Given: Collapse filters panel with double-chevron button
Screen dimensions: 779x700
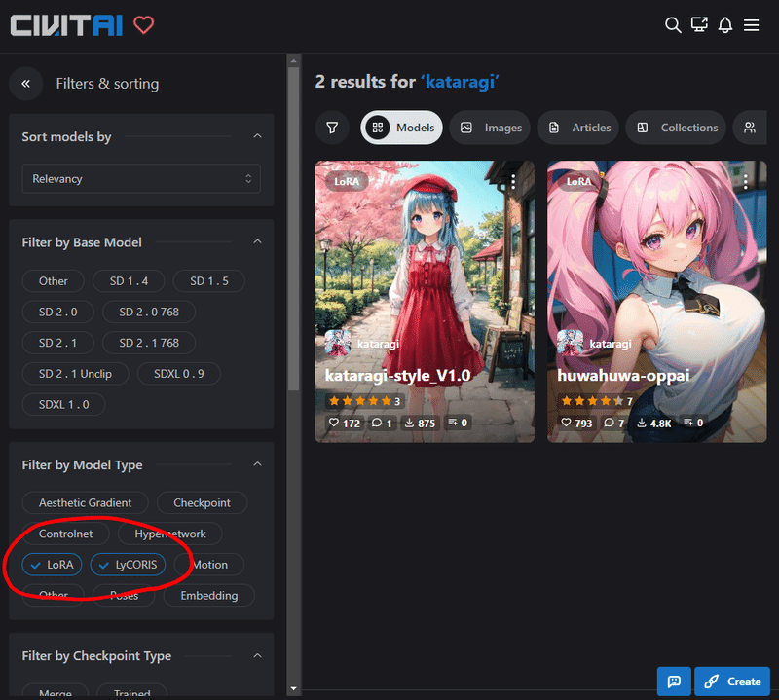Looking at the screenshot, I should 26,84.
